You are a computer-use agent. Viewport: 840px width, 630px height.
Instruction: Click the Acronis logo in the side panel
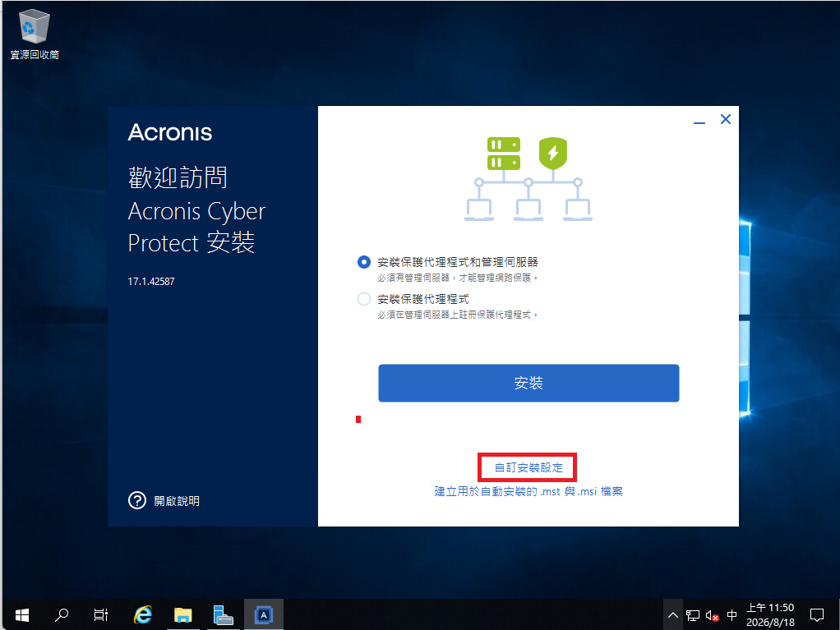[170, 132]
